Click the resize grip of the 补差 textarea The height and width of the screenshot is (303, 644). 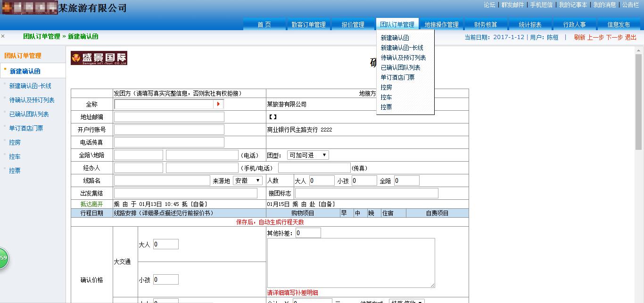[432, 285]
